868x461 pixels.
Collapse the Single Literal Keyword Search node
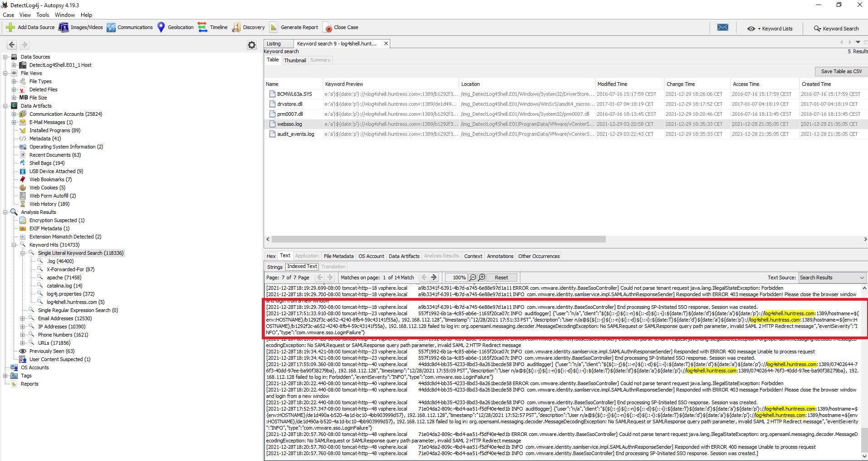coord(23,253)
